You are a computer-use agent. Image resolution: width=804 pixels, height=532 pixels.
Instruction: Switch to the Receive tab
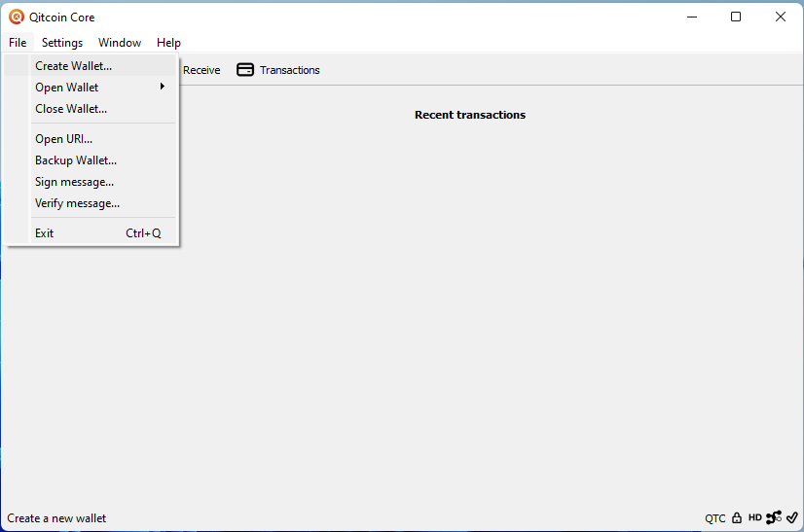[x=201, y=70]
